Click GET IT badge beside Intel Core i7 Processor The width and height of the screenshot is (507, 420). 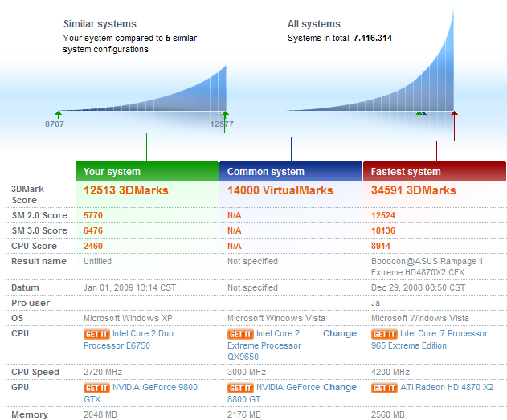384,334
